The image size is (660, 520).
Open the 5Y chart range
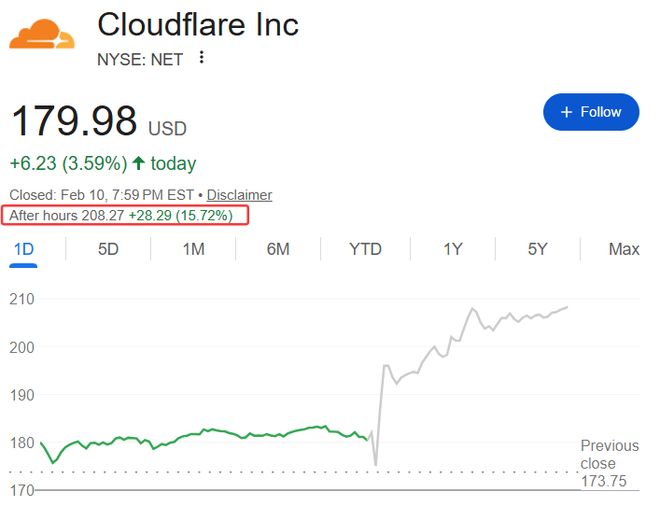[538, 249]
